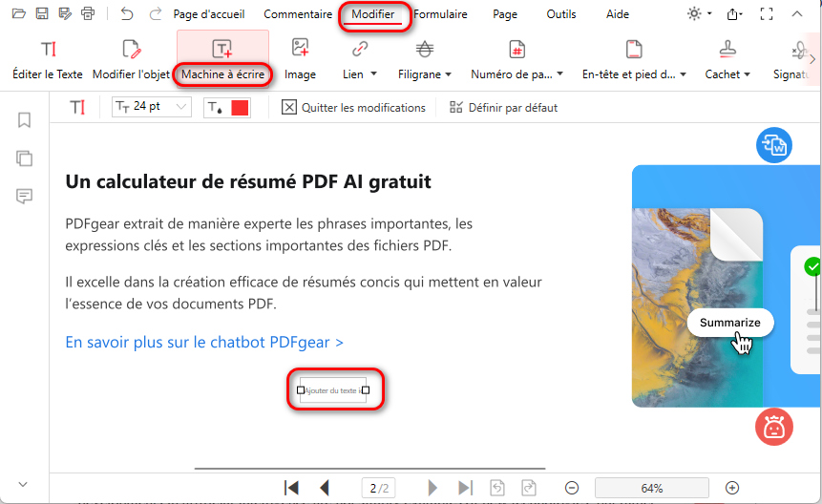Go to the last page
The width and height of the screenshot is (822, 504).
pyautogui.click(x=465, y=489)
